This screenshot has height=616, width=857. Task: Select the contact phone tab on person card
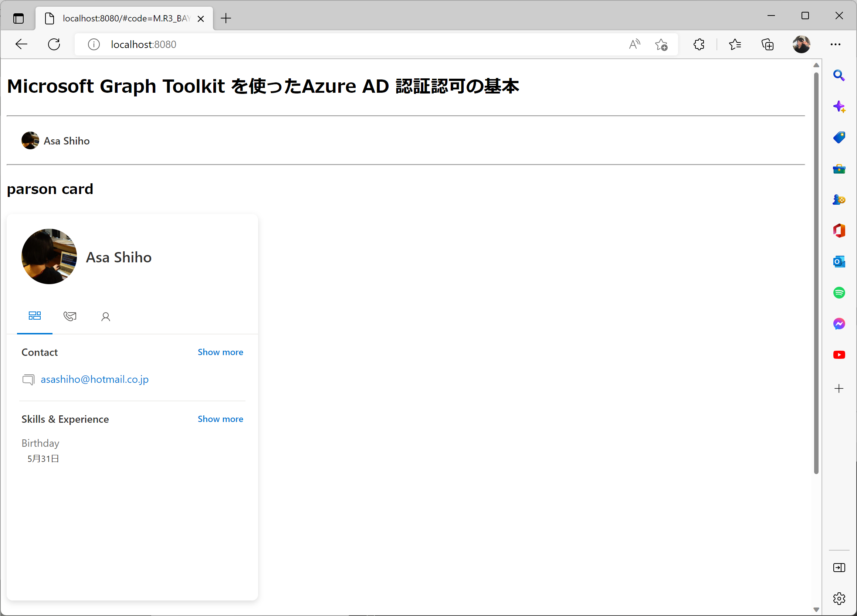pos(70,316)
